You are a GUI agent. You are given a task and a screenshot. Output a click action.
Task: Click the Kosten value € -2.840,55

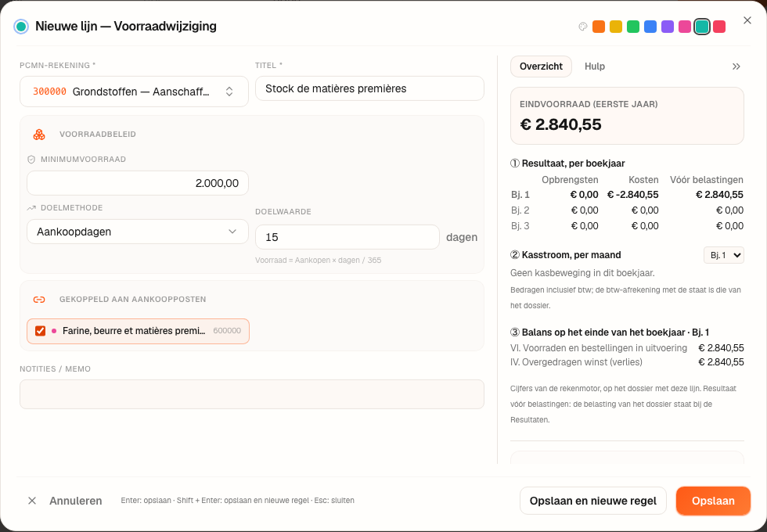[632, 195]
